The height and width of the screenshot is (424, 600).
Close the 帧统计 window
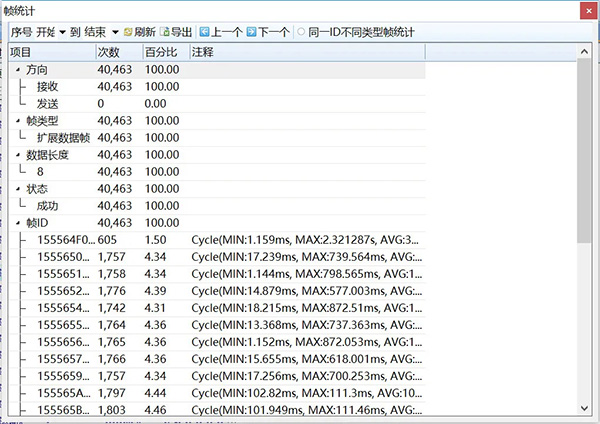point(584,10)
